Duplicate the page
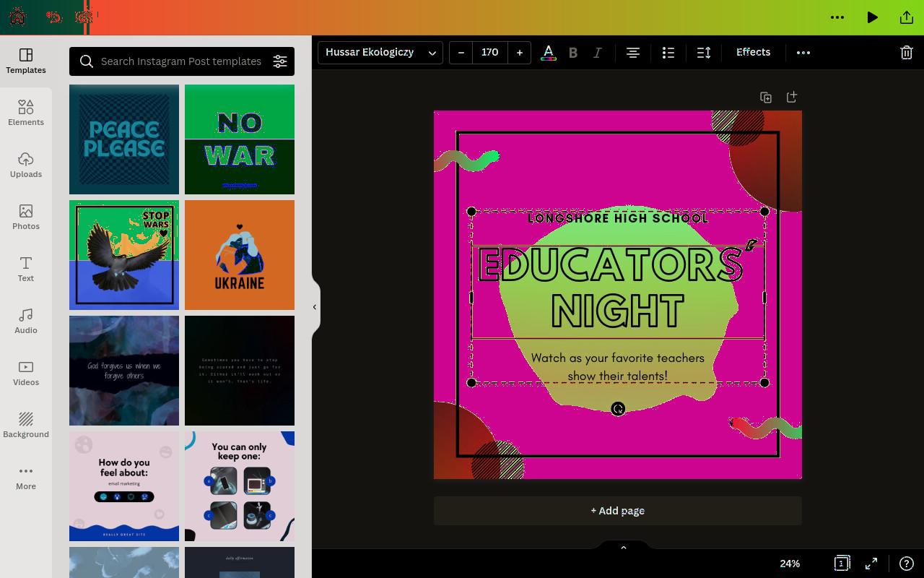Screen dimensions: 924x578 [766, 97]
